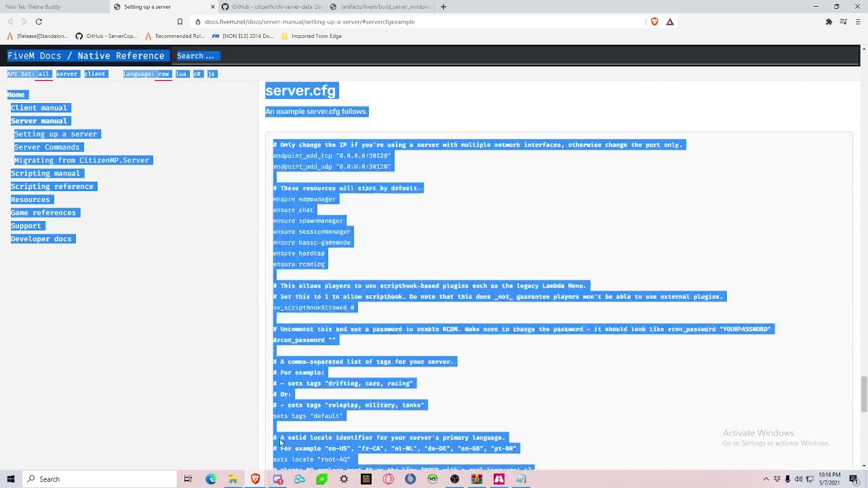Click FiveM Docs / Native Reference header
868x488 pixels.
click(86, 56)
